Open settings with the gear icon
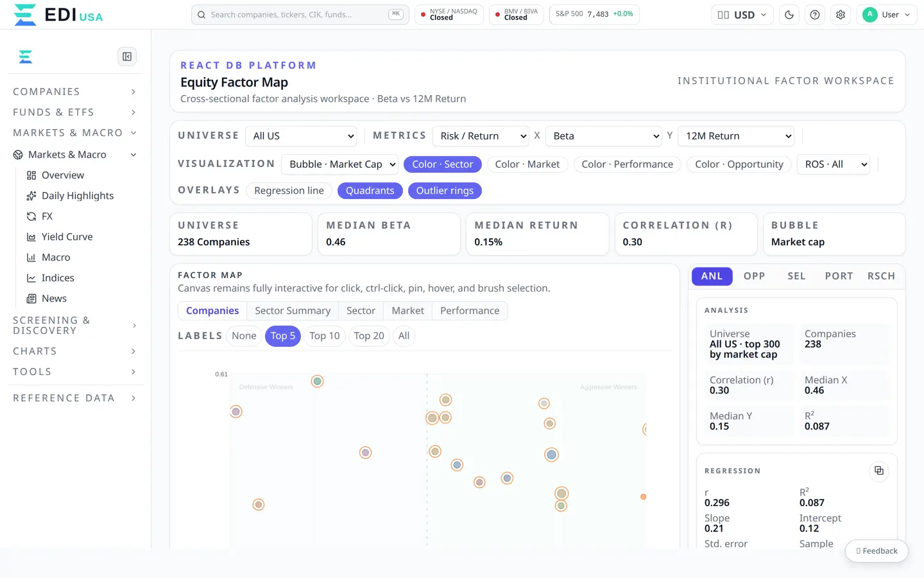 841,15
